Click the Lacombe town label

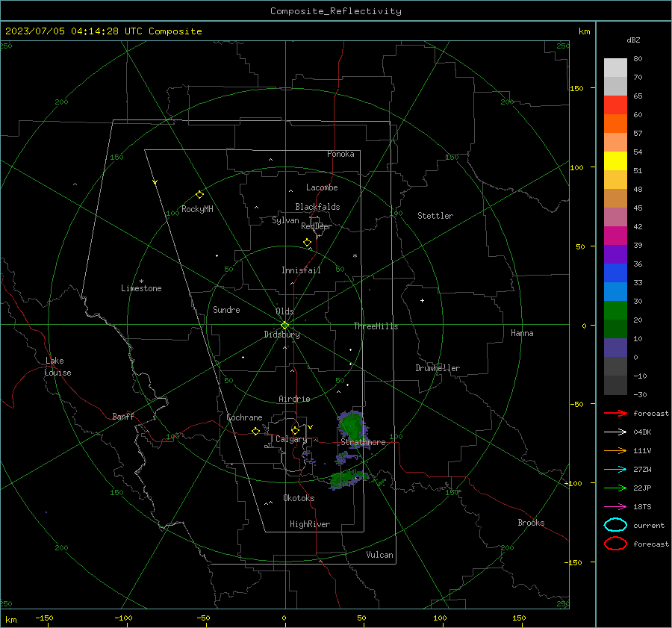tap(322, 187)
